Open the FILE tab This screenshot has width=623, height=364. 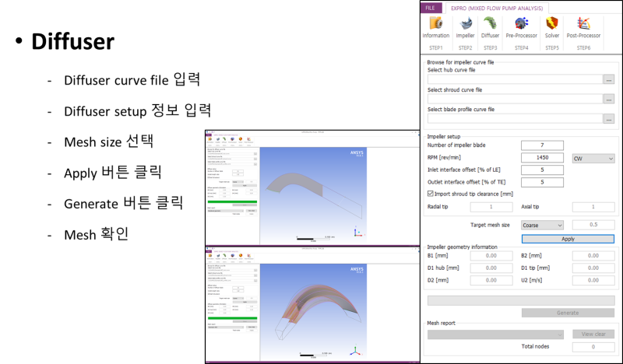point(431,8)
